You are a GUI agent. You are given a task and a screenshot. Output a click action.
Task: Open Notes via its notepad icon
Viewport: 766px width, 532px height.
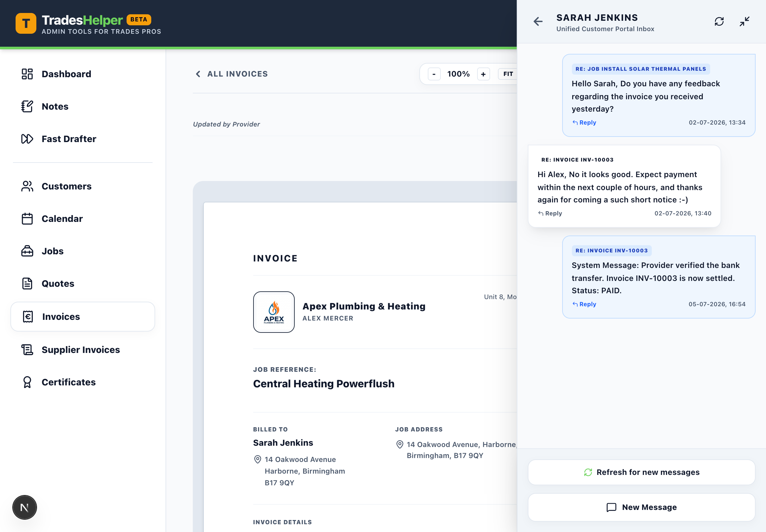[27, 106]
